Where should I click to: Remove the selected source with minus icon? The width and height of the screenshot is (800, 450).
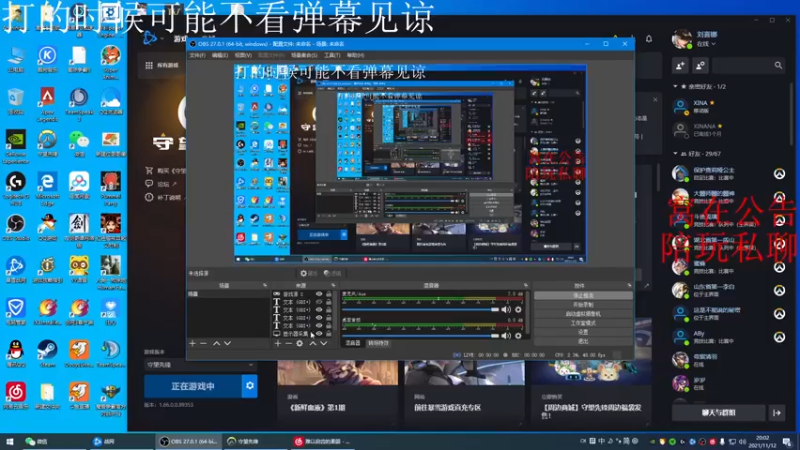click(x=288, y=343)
